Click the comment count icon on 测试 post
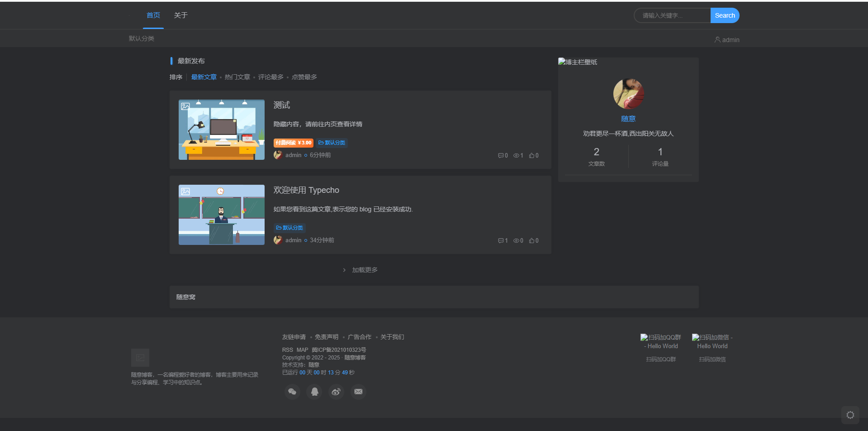 coord(501,155)
